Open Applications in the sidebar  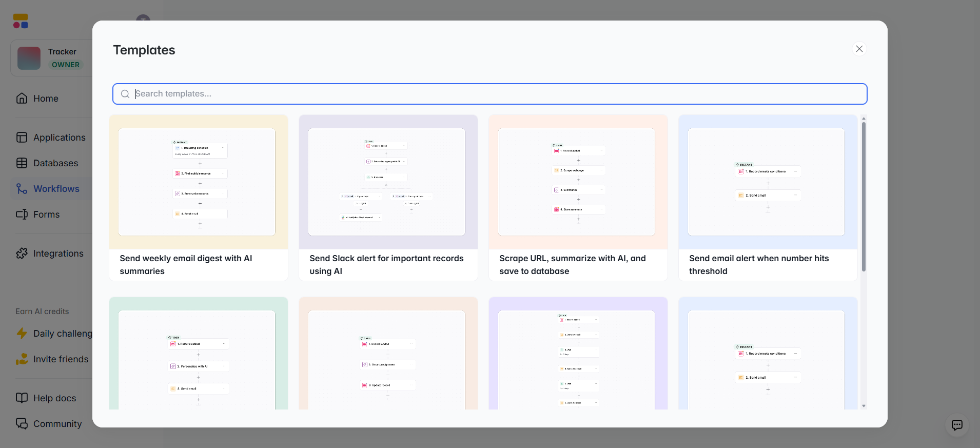(60, 138)
